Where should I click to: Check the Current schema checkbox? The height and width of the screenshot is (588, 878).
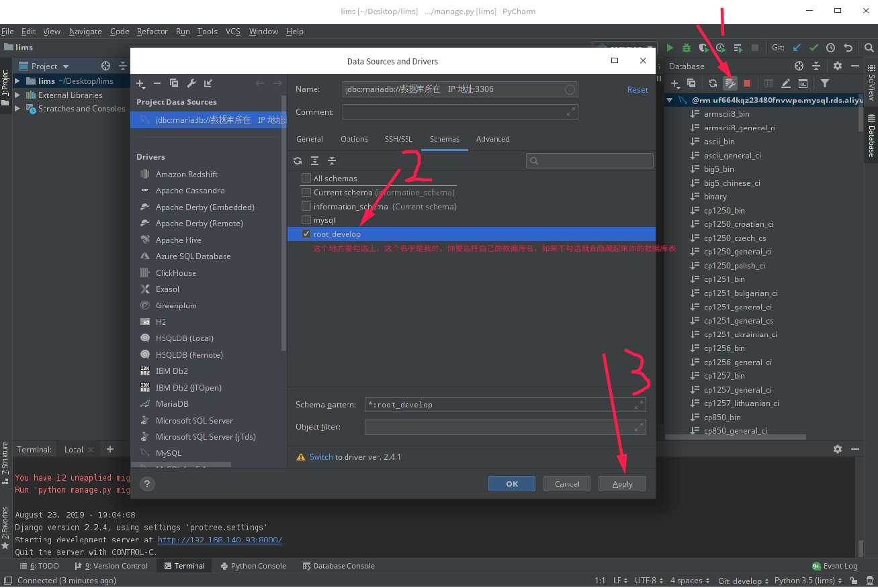306,192
